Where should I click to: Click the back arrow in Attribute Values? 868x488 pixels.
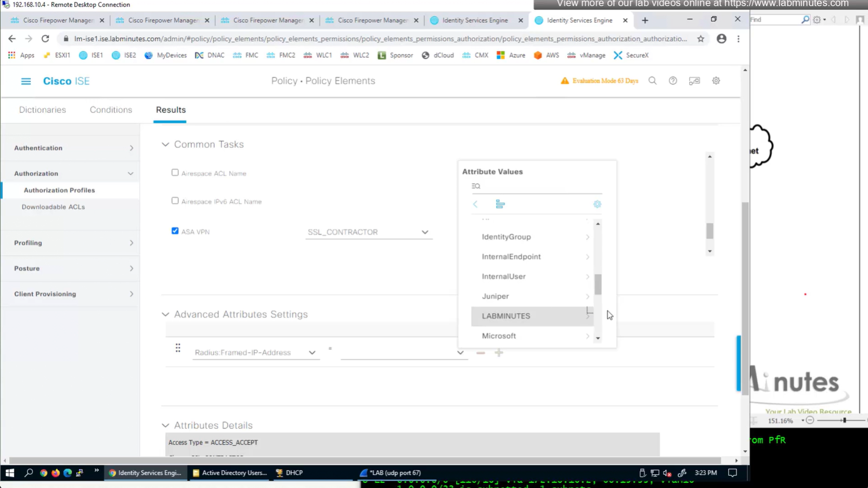[475, 204]
